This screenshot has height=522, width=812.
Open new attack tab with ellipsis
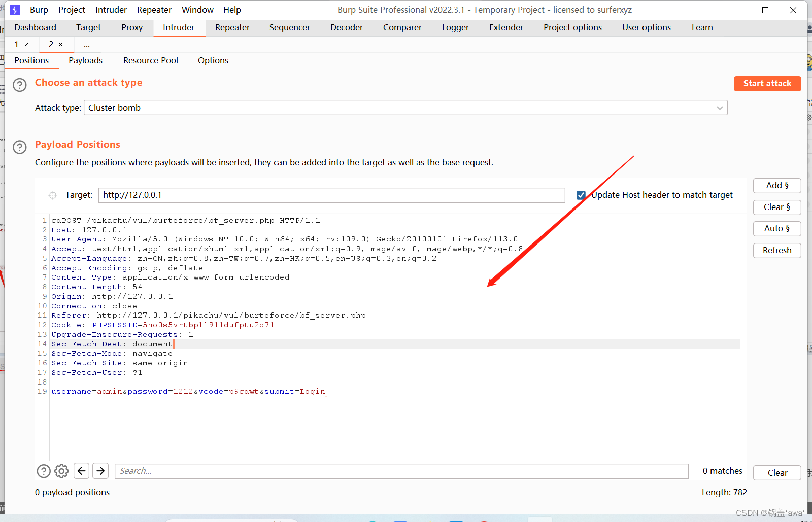(87, 45)
